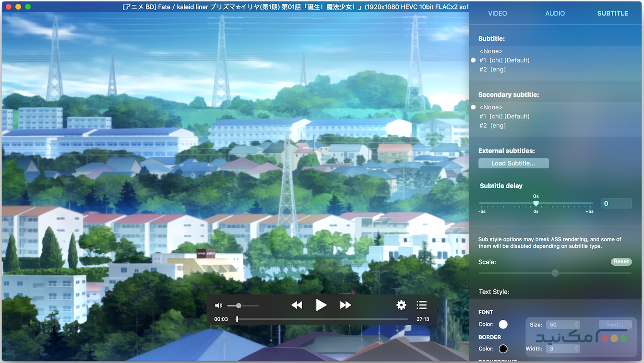644x363 pixels.
Task: Click the rewind icon
Action: click(x=297, y=305)
